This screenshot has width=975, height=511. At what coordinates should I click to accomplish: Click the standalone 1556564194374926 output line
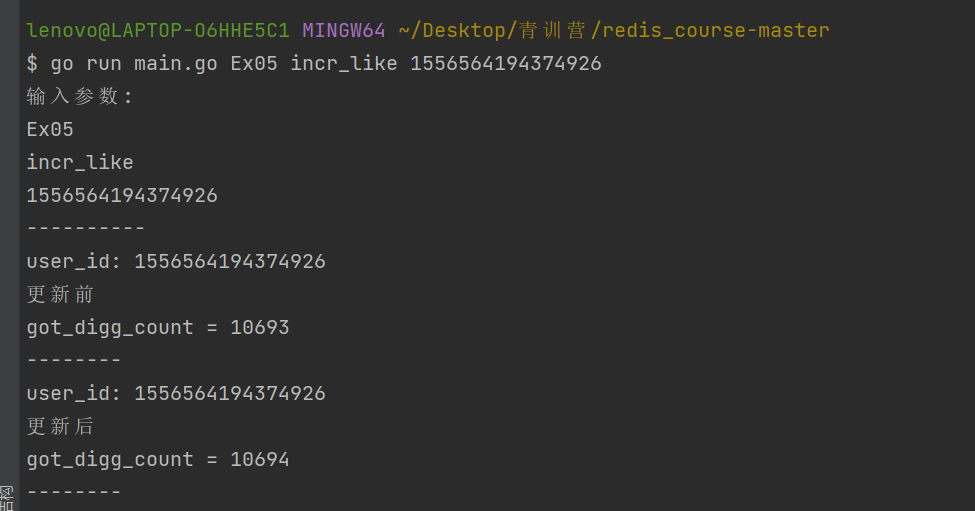(x=122, y=195)
